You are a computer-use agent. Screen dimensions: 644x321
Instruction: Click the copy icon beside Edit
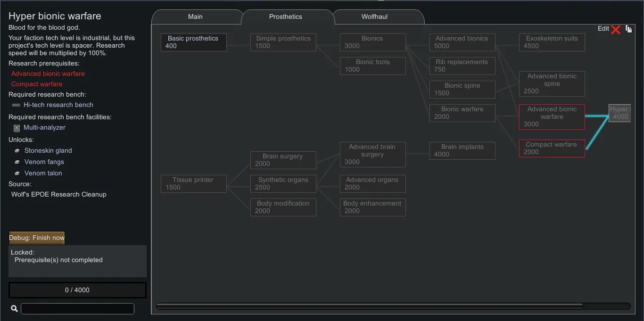(628, 29)
